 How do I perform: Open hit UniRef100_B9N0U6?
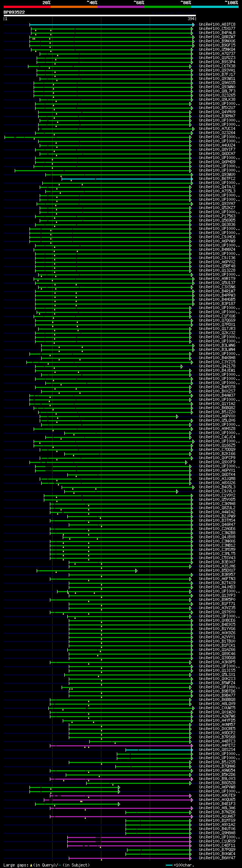217,41
